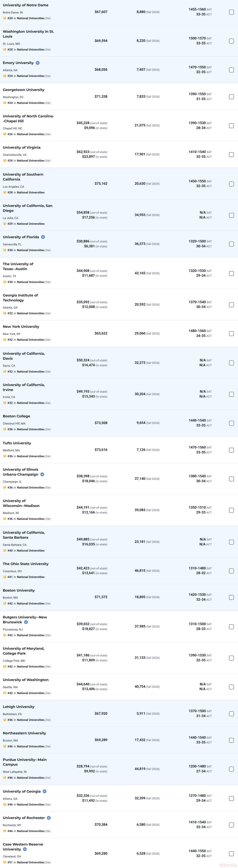
Task: Open the Georgetown University profile link
Action: pyautogui.click(x=24, y=90)
